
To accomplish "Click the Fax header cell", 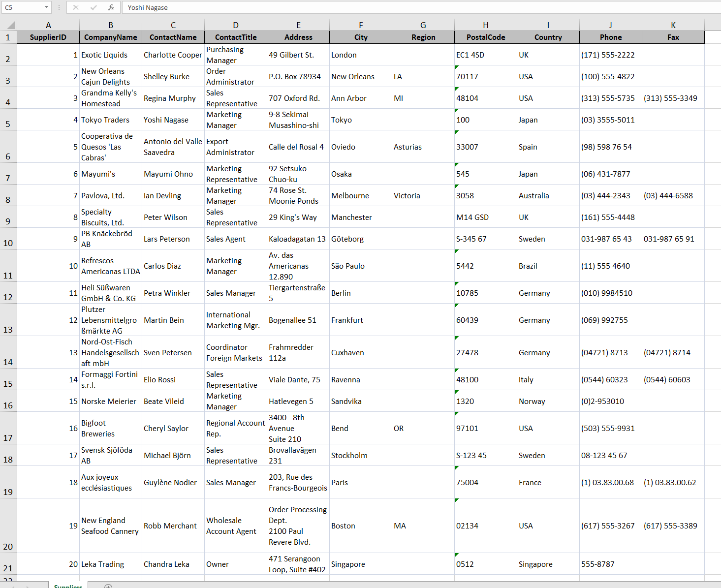I will point(673,37).
